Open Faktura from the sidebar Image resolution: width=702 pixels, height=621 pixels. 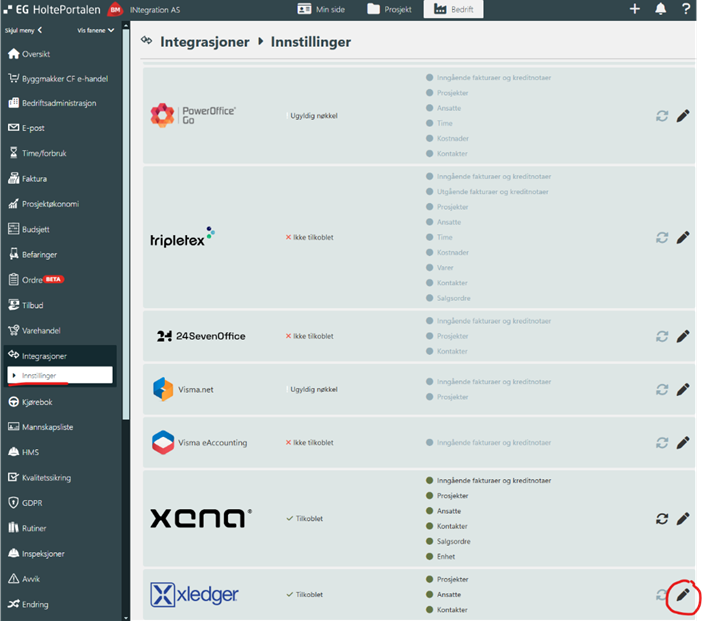(x=35, y=179)
